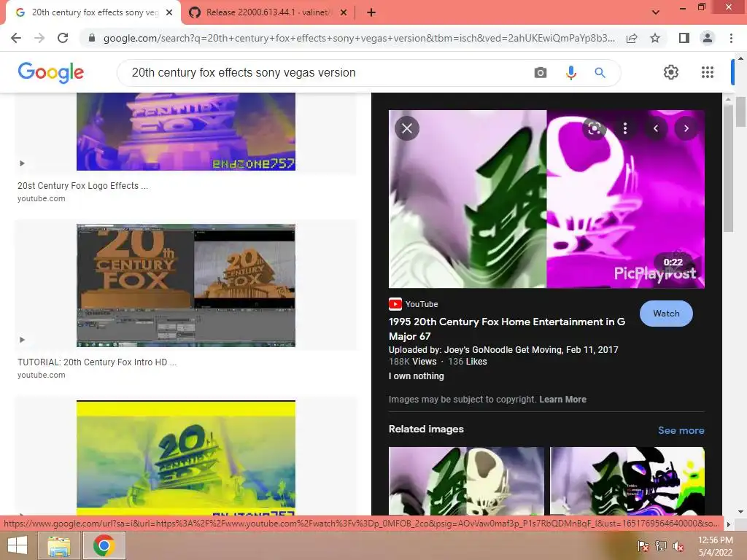The image size is (747, 560).
Task: Open 1995 20th Century Fox Home Entertainment title
Action: [507, 329]
